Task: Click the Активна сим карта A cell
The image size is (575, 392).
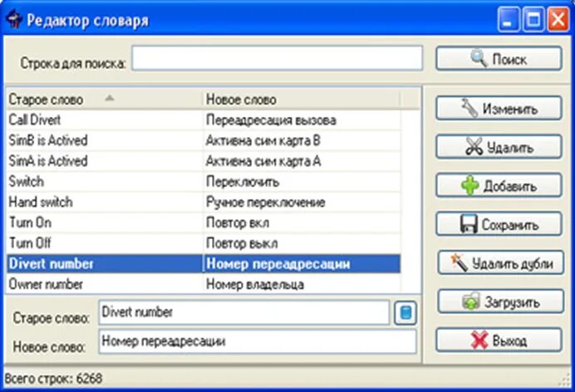Action: pyautogui.click(x=302, y=161)
